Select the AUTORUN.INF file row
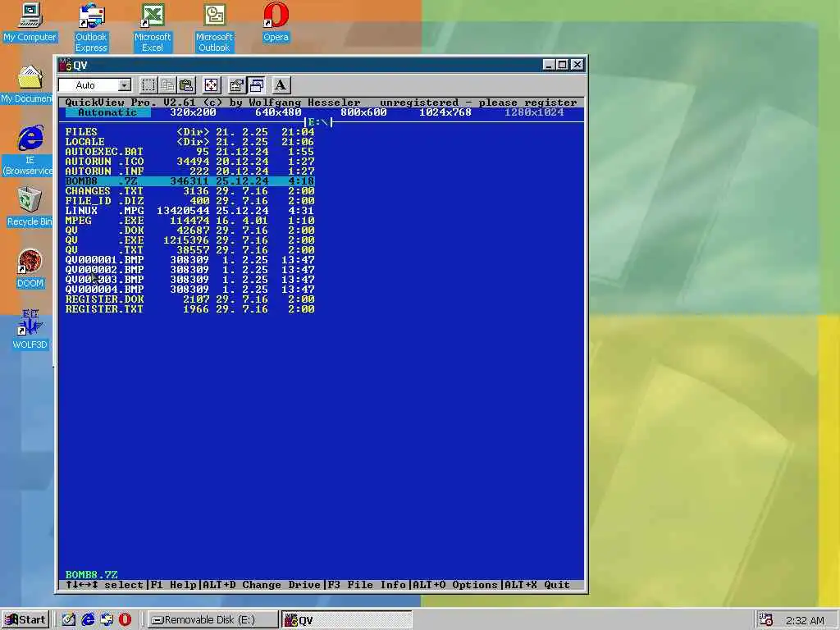This screenshot has width=840, height=630. 189,171
